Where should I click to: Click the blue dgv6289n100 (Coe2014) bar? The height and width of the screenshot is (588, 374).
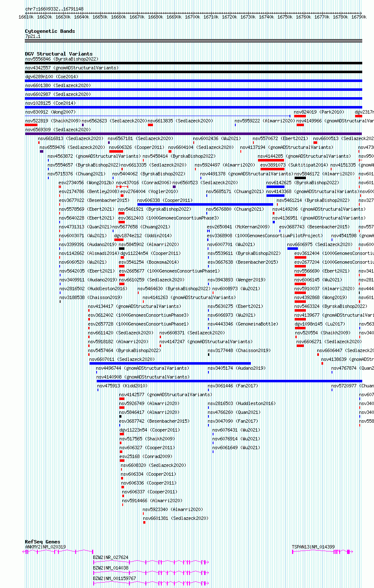(194, 81)
